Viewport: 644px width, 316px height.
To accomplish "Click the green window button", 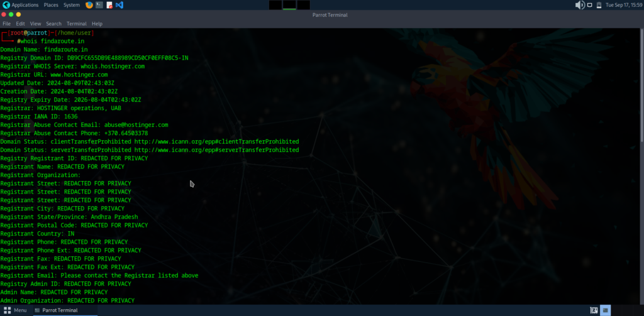I will pyautogui.click(x=11, y=14).
